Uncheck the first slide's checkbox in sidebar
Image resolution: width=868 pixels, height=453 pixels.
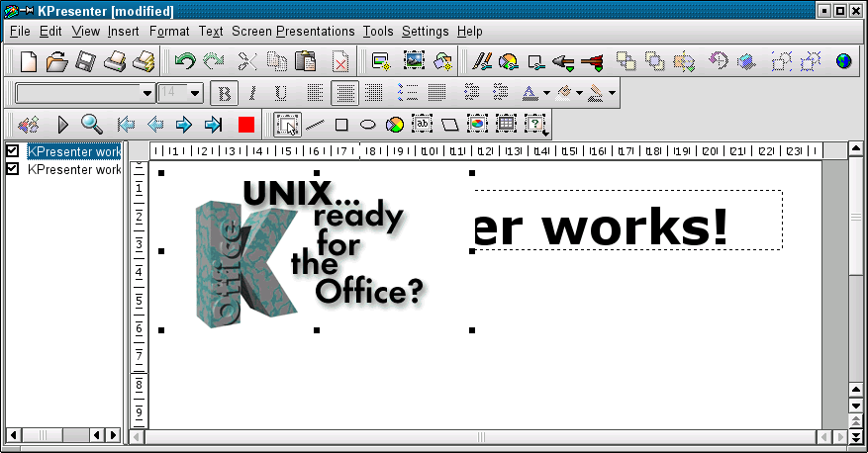(12, 151)
